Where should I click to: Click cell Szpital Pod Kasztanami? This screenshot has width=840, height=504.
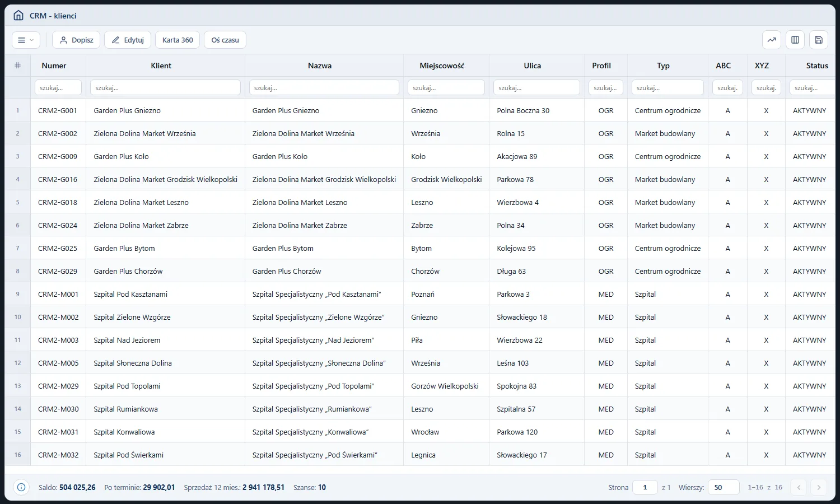130,294
